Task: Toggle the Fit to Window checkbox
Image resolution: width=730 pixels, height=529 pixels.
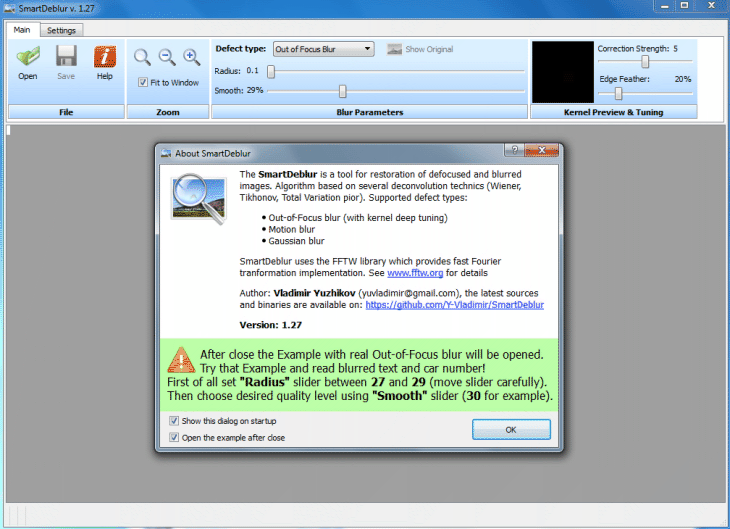Action: (x=143, y=83)
